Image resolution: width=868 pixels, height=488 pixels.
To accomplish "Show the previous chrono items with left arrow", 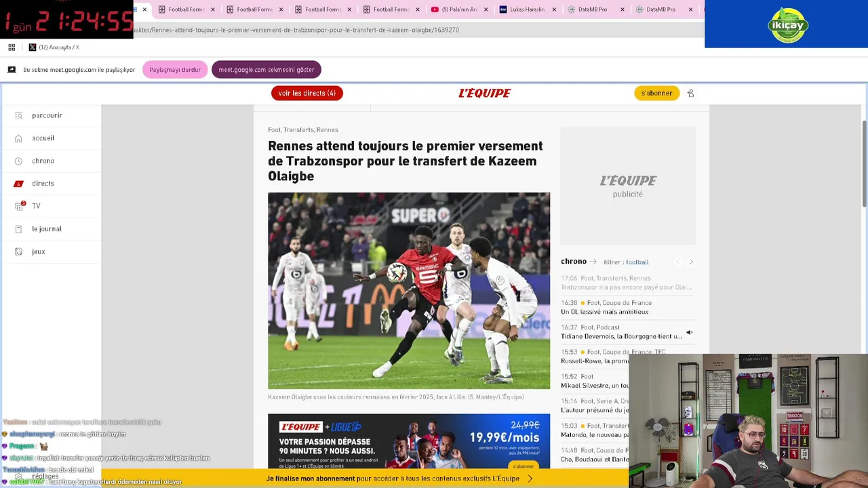I will (677, 262).
